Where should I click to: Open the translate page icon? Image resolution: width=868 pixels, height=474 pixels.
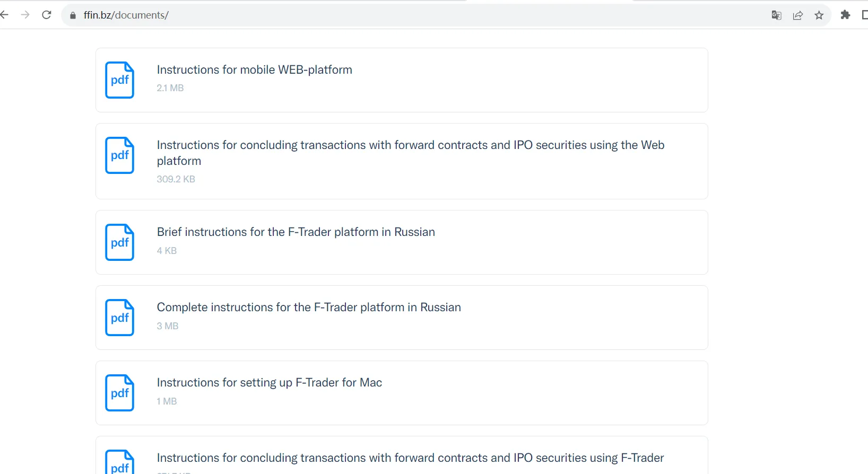tap(777, 15)
